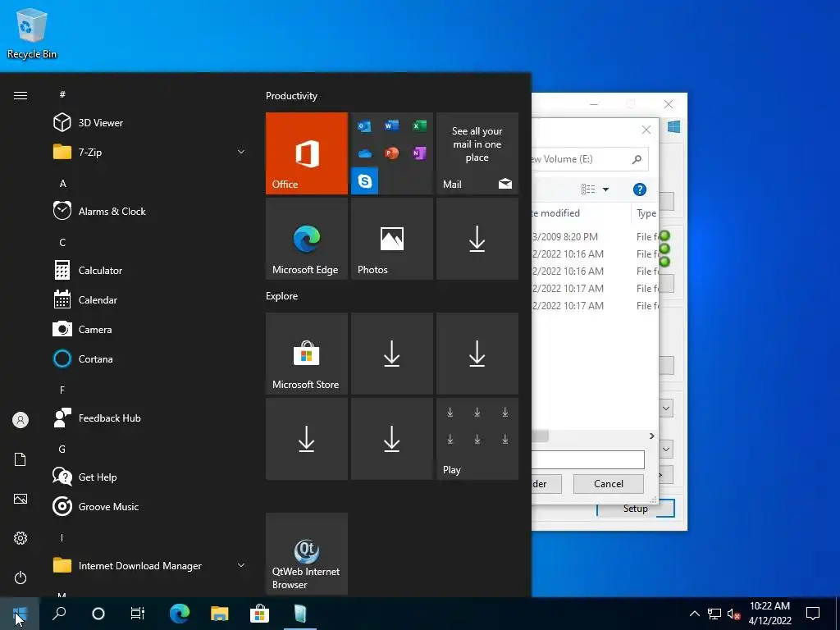Image resolution: width=840 pixels, height=630 pixels.
Task: Click the Explore group heading
Action: click(x=282, y=295)
